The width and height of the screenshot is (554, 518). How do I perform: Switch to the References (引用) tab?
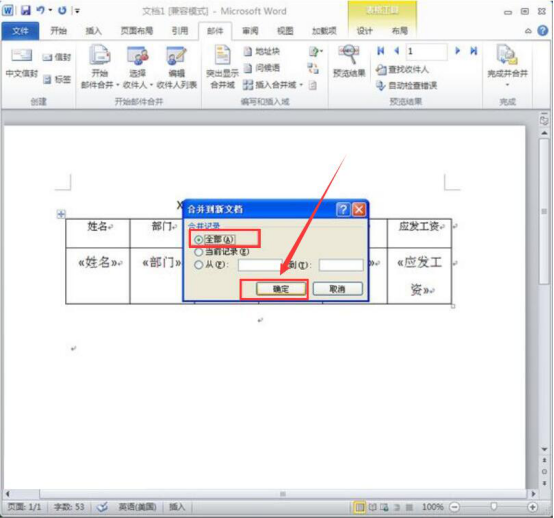click(x=180, y=31)
